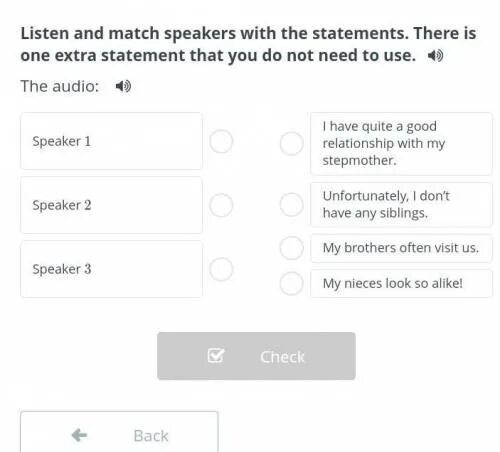Select the Speaker 3 connector circle
This screenshot has height=452, width=500.
(x=221, y=269)
